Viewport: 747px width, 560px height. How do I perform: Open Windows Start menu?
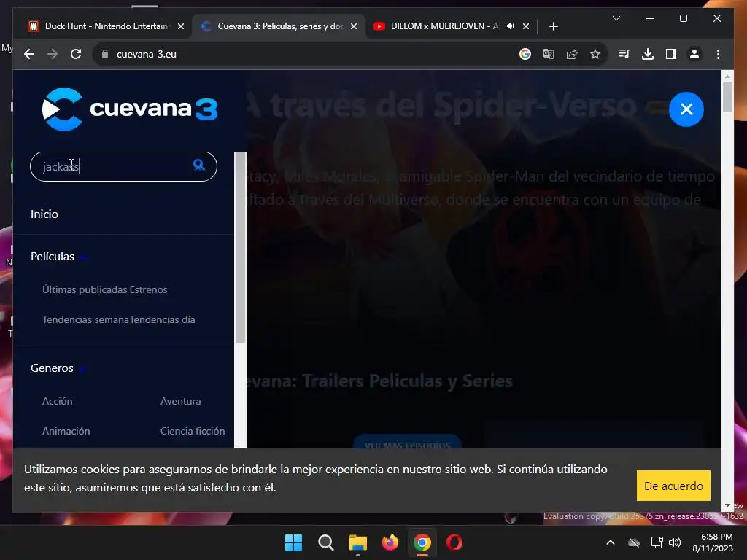(293, 542)
